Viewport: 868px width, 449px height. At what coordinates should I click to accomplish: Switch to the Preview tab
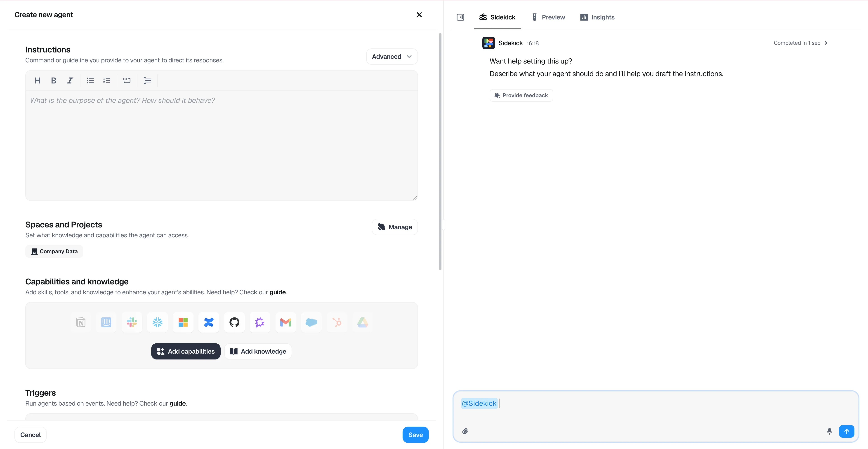[548, 17]
